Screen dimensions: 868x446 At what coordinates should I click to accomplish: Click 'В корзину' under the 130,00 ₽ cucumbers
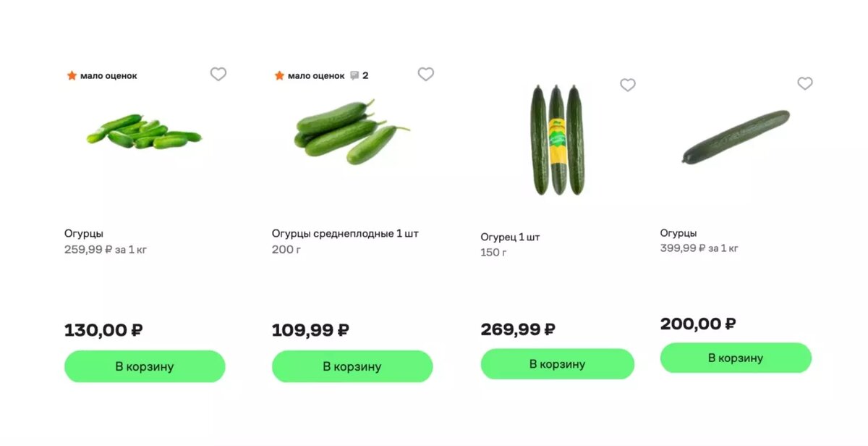click(144, 366)
